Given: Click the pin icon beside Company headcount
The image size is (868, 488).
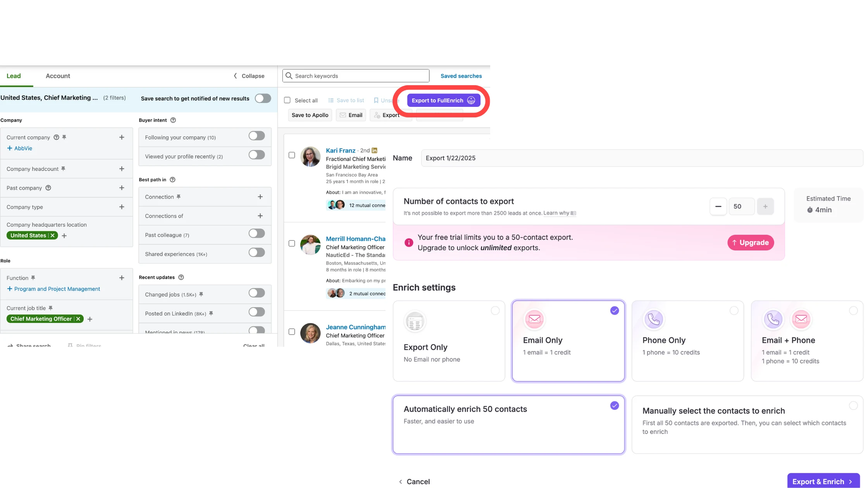Looking at the screenshot, I should 63,168.
